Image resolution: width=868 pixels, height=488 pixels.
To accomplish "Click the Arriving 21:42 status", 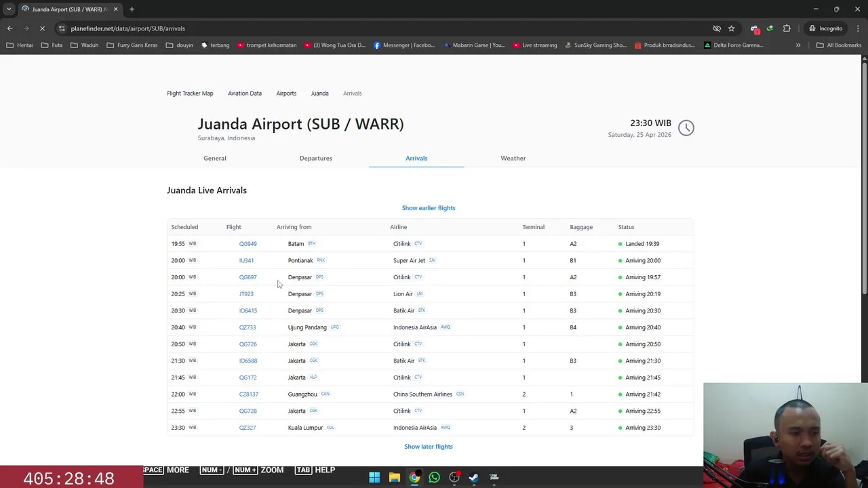I will tap(643, 394).
